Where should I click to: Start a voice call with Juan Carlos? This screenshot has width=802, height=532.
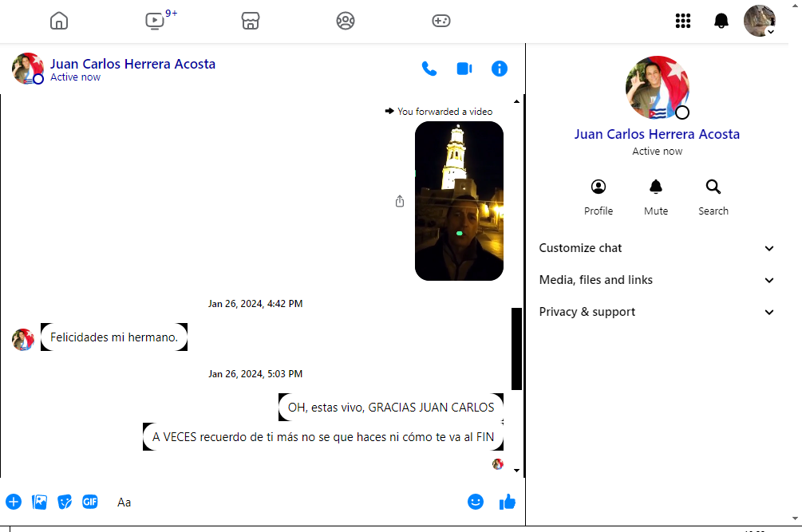click(429, 69)
